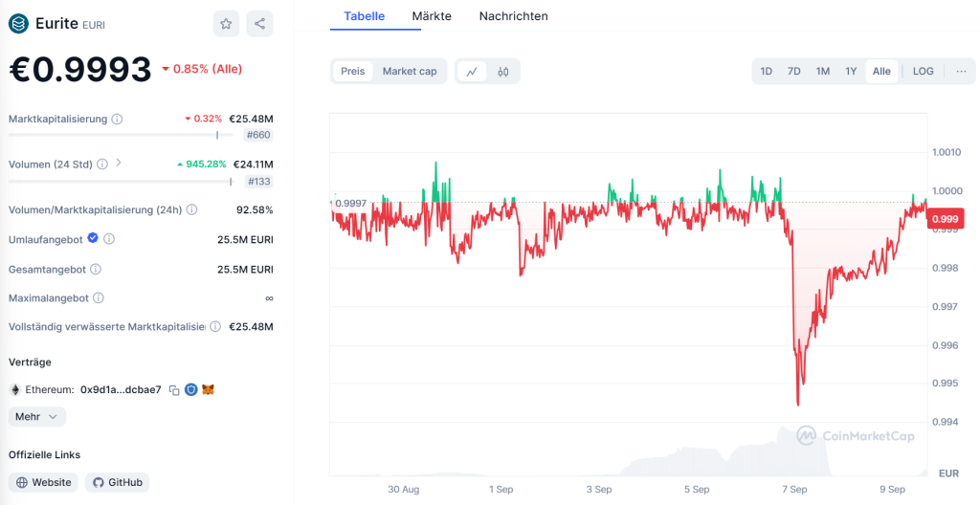Expand the Mehr contracts dropdown

point(37,416)
